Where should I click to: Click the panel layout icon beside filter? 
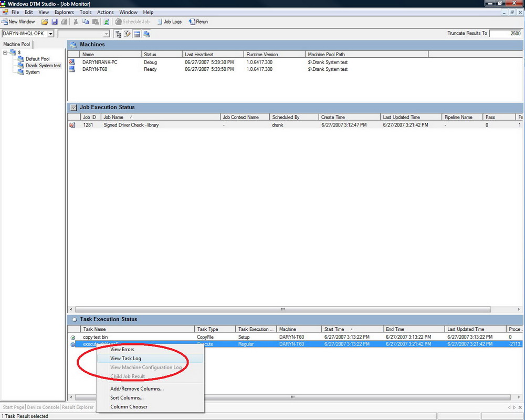click(x=137, y=34)
